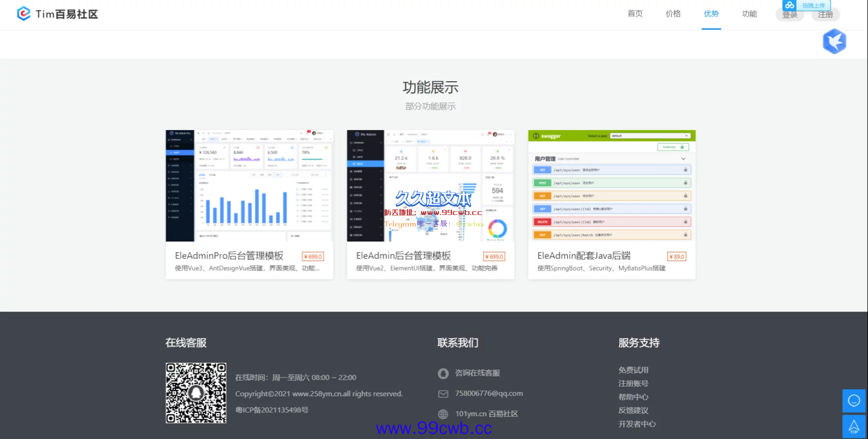The image size is (868, 439).
Task: Click the EleAdmin配套Java后端 title
Action: (x=584, y=256)
